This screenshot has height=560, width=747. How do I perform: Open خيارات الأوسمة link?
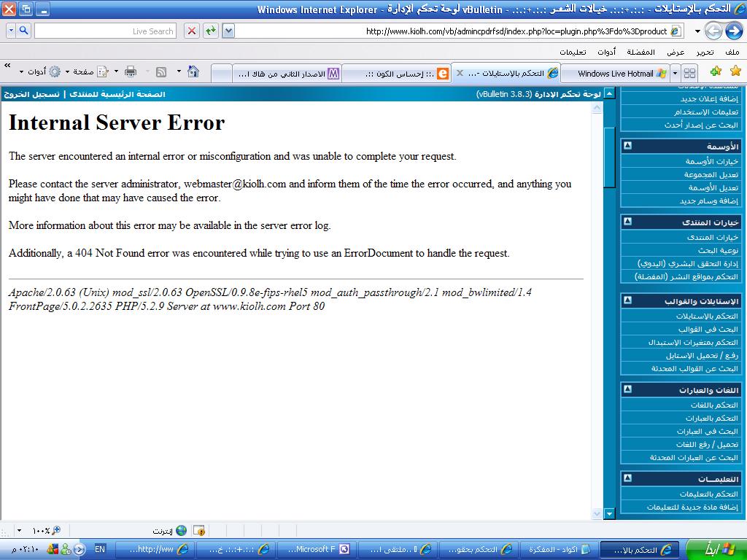(x=712, y=161)
